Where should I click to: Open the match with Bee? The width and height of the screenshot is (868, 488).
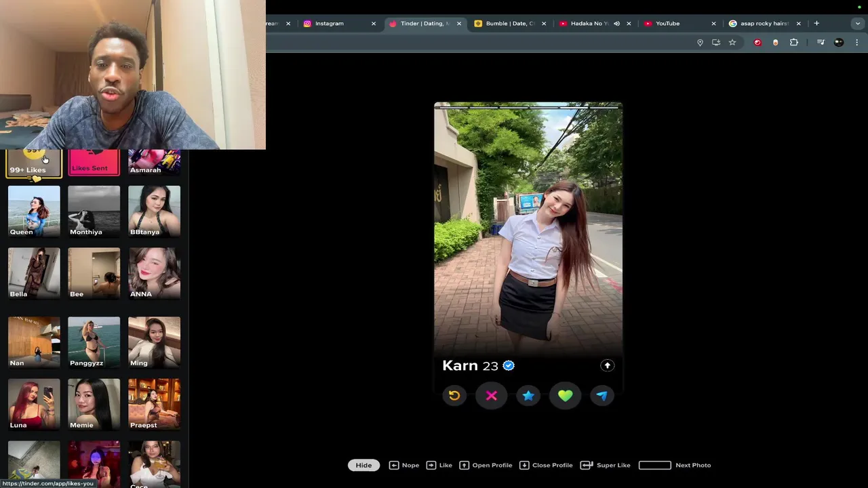pyautogui.click(x=94, y=273)
